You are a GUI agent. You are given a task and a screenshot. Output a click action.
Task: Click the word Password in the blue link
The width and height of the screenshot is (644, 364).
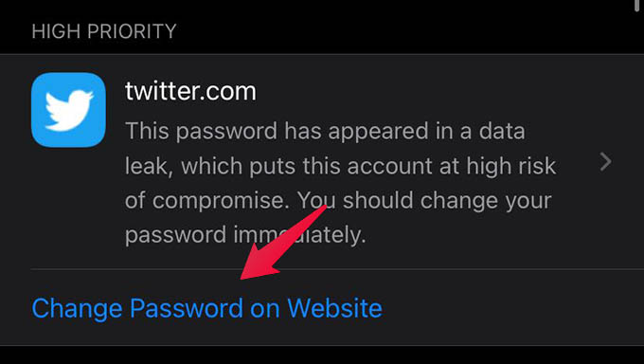187,308
